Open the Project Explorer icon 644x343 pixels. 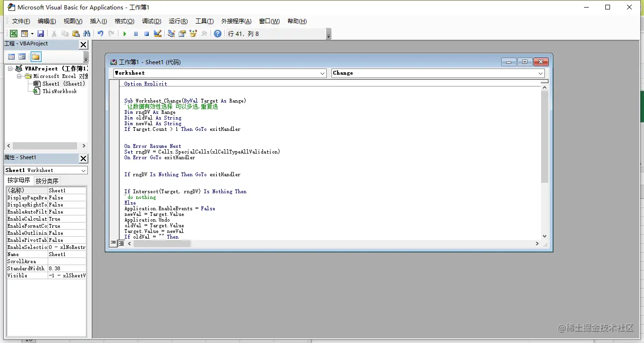click(171, 34)
